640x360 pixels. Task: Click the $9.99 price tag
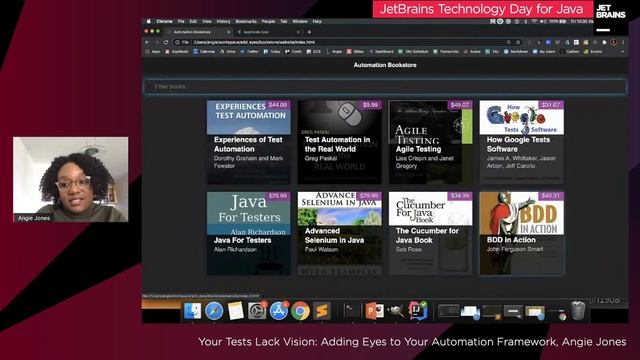(x=370, y=105)
